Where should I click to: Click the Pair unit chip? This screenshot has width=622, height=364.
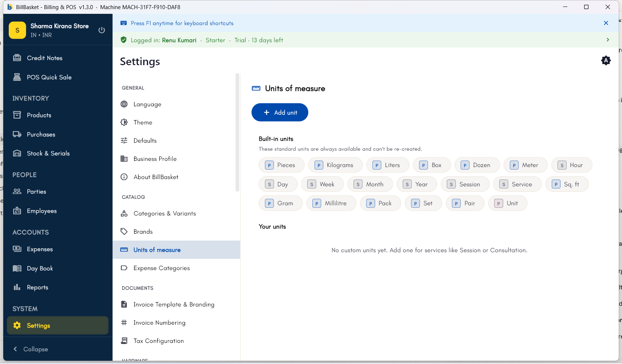pyautogui.click(x=465, y=203)
